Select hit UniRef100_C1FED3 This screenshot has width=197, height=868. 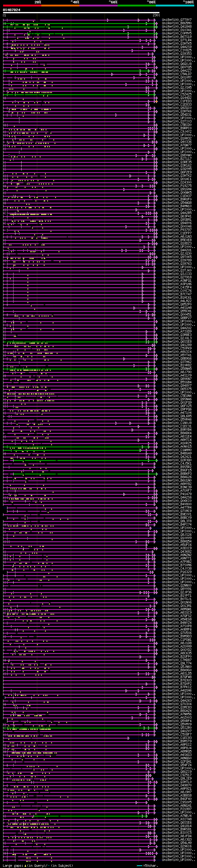[177, 101]
